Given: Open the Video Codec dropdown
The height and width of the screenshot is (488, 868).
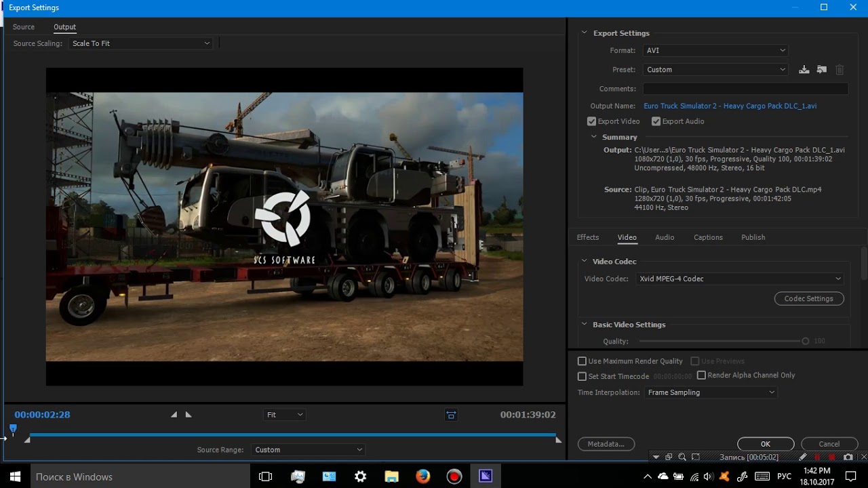Looking at the screenshot, I should pyautogui.click(x=741, y=279).
